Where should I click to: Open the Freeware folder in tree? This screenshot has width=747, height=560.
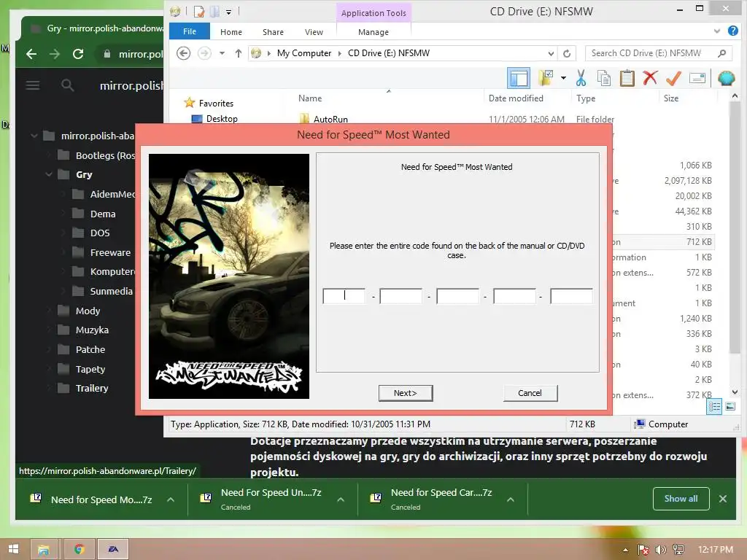pyautogui.click(x=110, y=252)
